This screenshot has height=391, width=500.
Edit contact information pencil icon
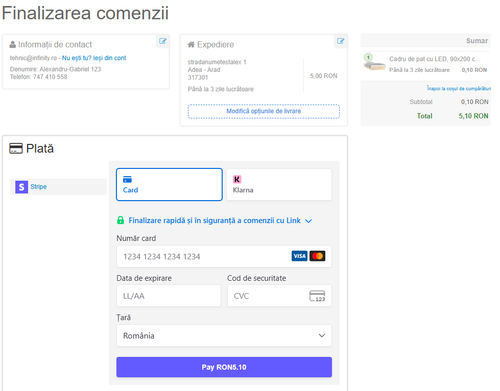point(163,41)
